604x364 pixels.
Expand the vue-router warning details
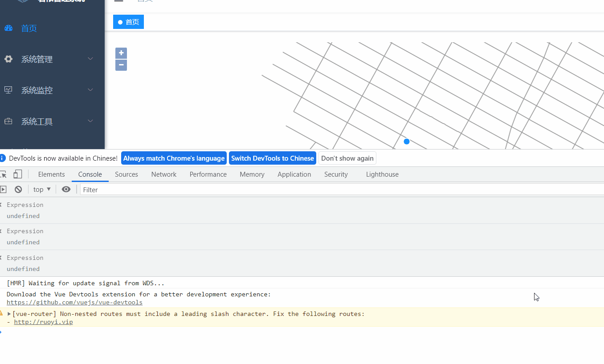[x=10, y=313]
